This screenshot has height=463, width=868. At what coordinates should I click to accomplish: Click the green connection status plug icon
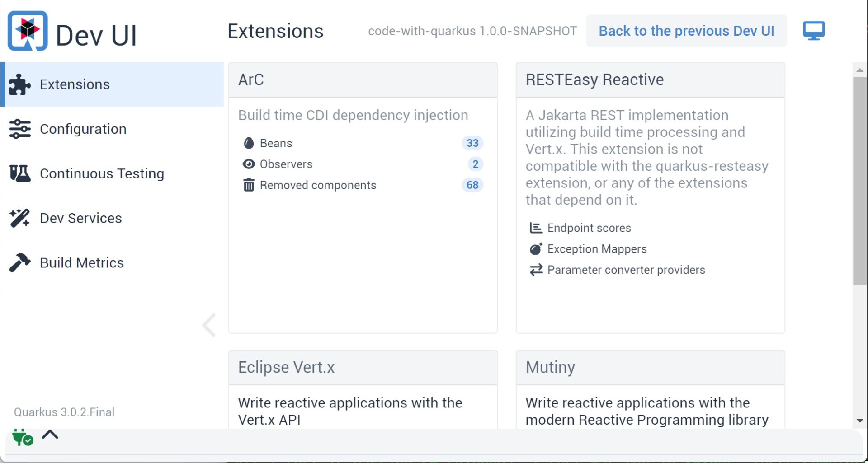tap(22, 436)
